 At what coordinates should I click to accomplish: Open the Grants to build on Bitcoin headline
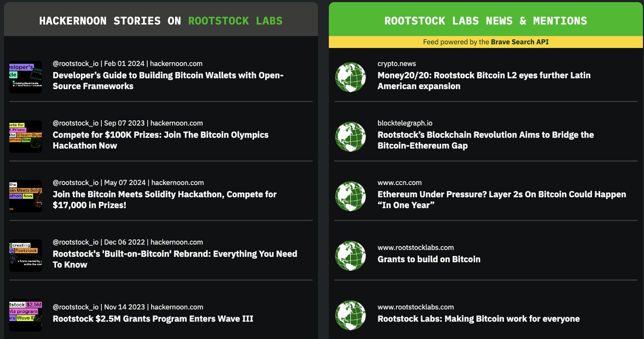pos(429,259)
